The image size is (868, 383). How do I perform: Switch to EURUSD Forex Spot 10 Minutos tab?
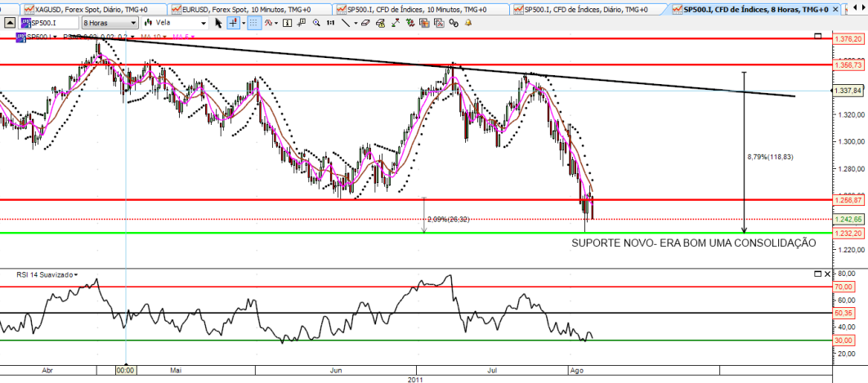248,10
